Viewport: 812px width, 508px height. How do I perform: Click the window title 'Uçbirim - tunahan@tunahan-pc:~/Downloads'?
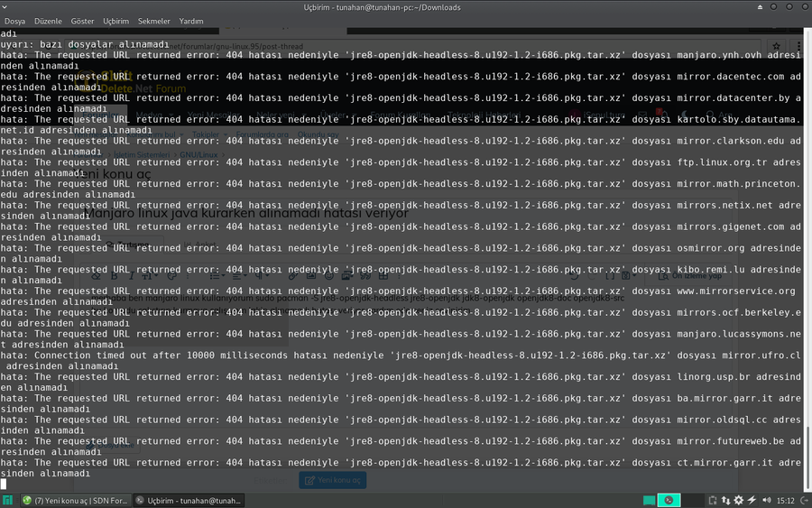[382, 7]
